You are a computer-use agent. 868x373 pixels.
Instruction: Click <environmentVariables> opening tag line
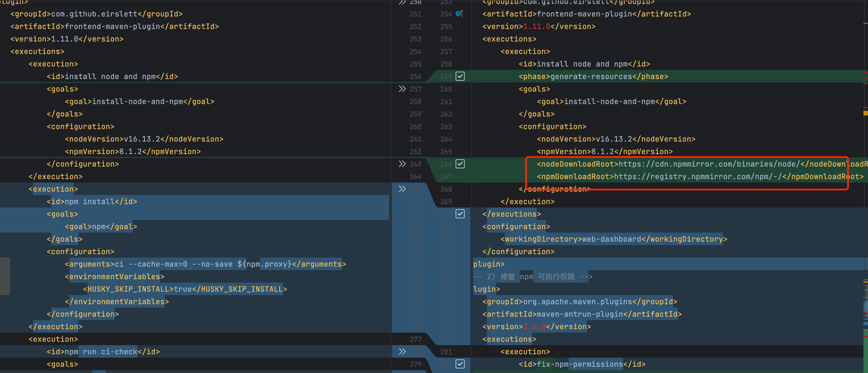114,277
